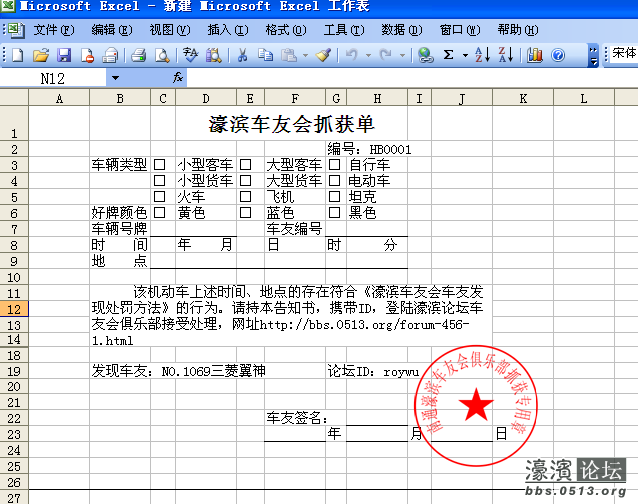Expand the toolbar options overflow arrow

click(593, 55)
